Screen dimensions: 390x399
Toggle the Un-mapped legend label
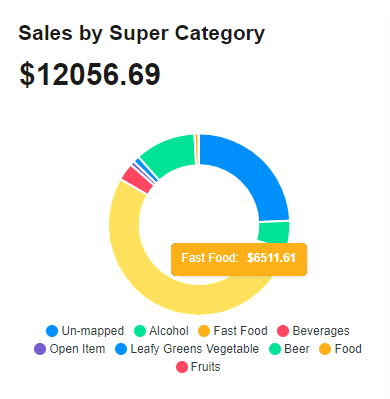click(93, 331)
